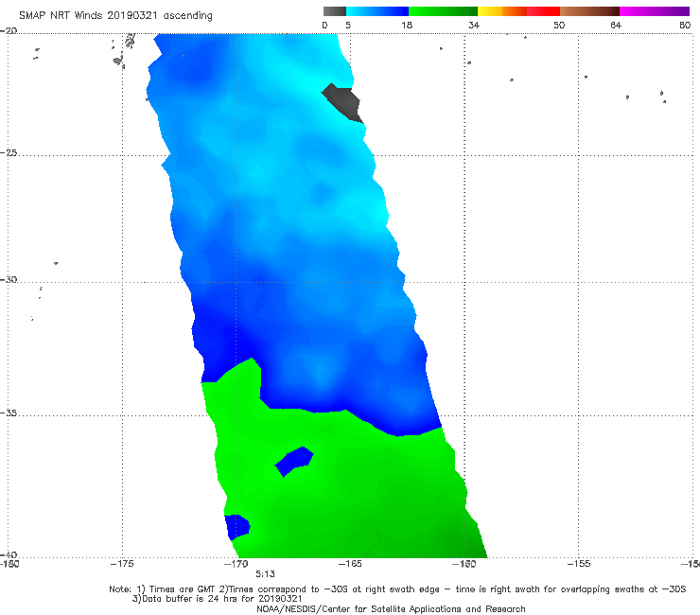Click the title "SMAP NRT Winds 20190321 ascending"
700x615 pixels.
[x=115, y=16]
